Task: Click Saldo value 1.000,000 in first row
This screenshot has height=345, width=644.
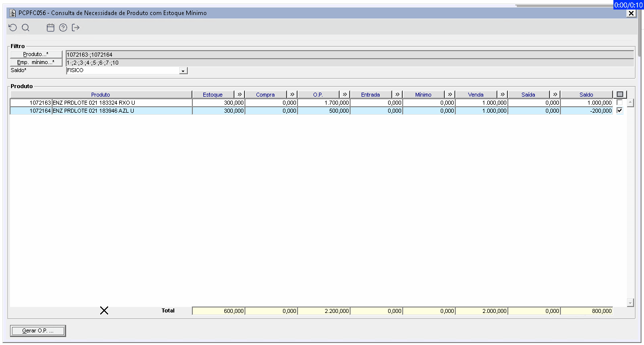Action: point(586,103)
